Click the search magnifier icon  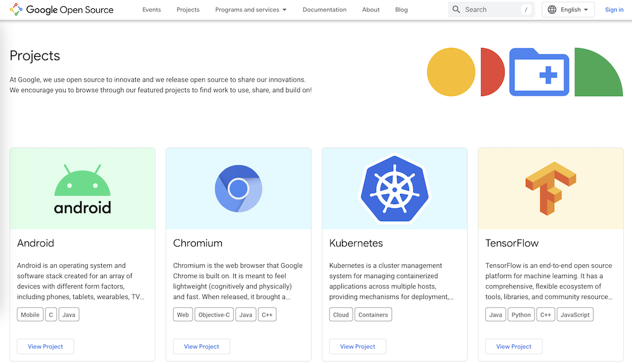(456, 9)
